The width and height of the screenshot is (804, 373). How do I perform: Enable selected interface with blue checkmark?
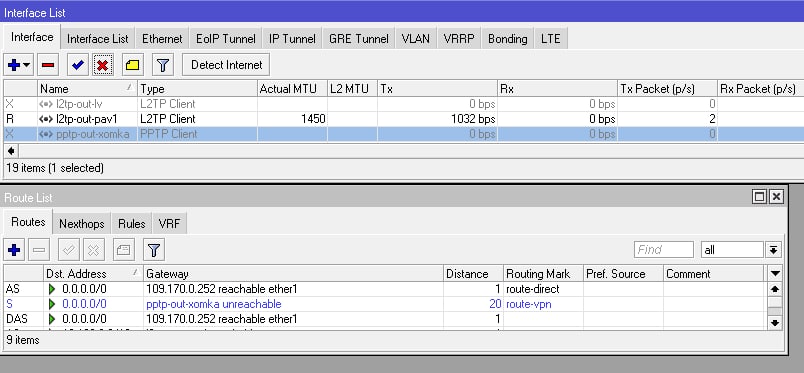click(x=77, y=65)
